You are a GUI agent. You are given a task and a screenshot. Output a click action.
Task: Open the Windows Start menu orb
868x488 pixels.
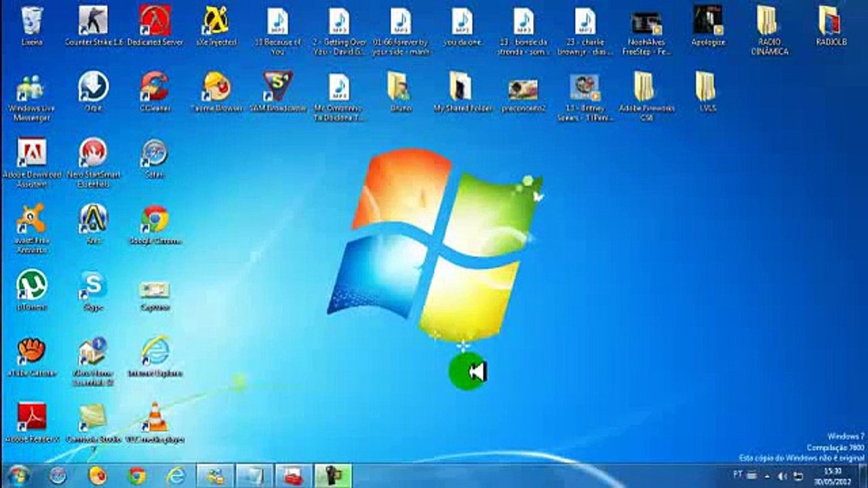pyautogui.click(x=18, y=475)
